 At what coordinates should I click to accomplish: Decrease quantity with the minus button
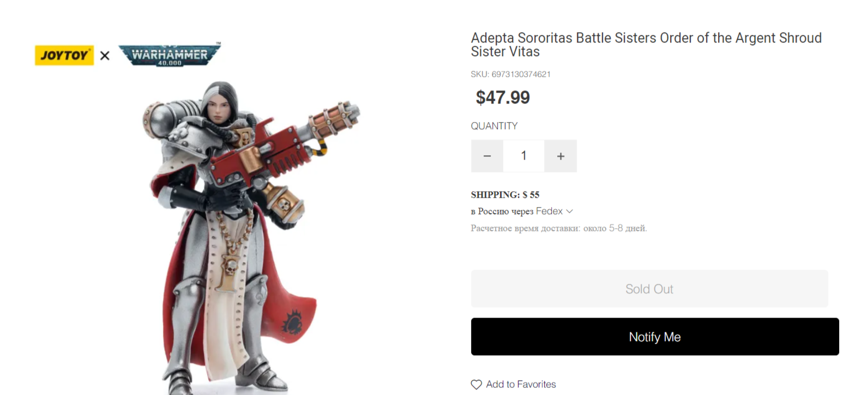487,156
